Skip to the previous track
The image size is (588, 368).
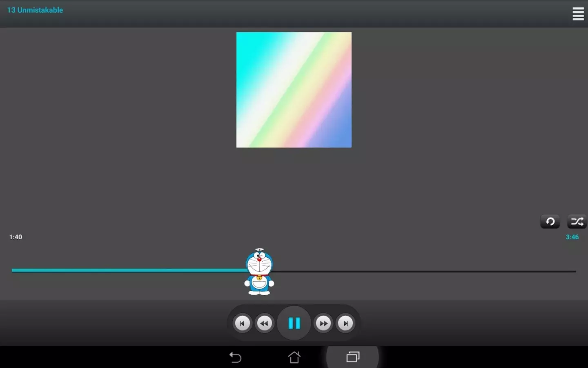click(x=242, y=323)
